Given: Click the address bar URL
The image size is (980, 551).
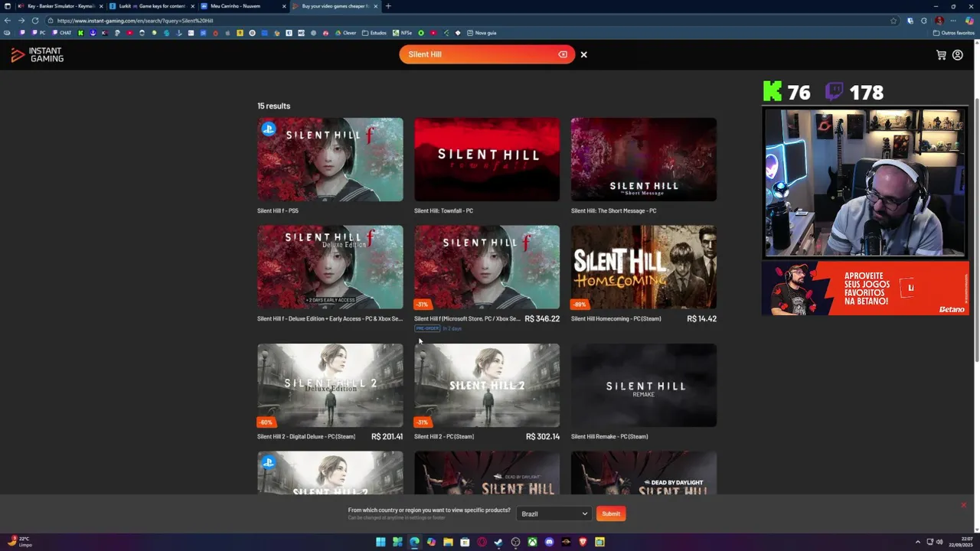Looking at the screenshot, I should [x=135, y=21].
